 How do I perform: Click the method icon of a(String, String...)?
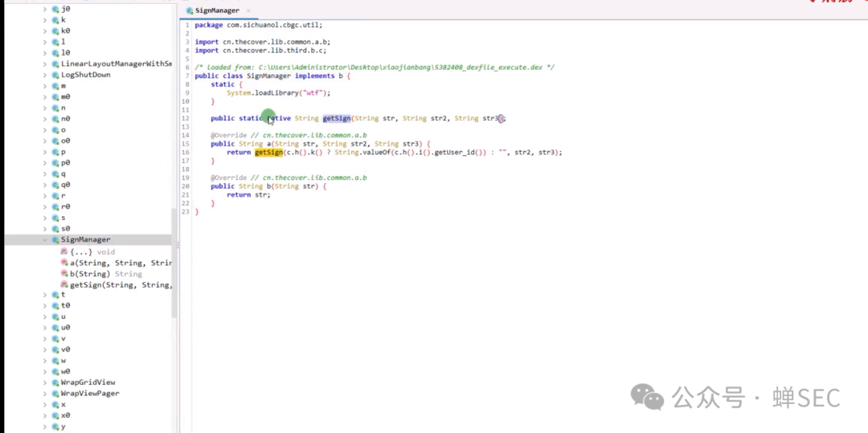[x=64, y=263]
